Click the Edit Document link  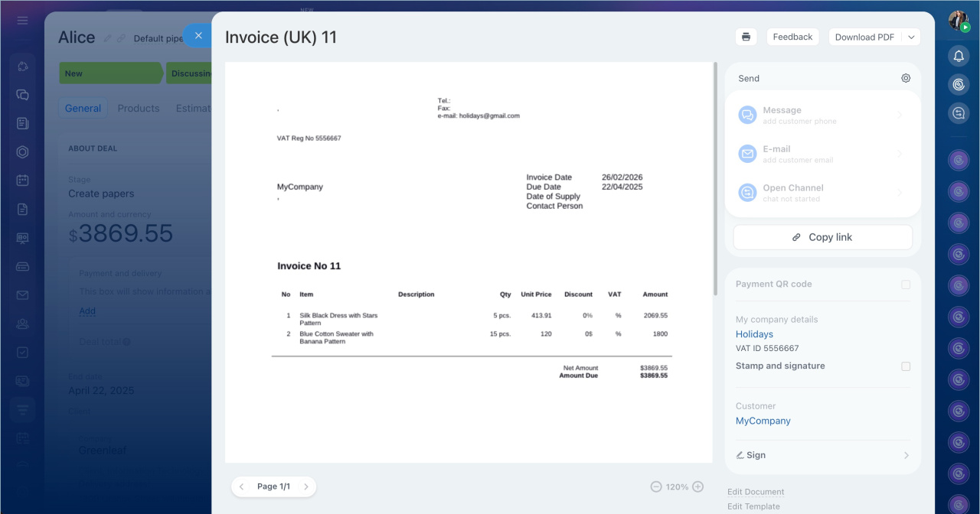(756, 492)
